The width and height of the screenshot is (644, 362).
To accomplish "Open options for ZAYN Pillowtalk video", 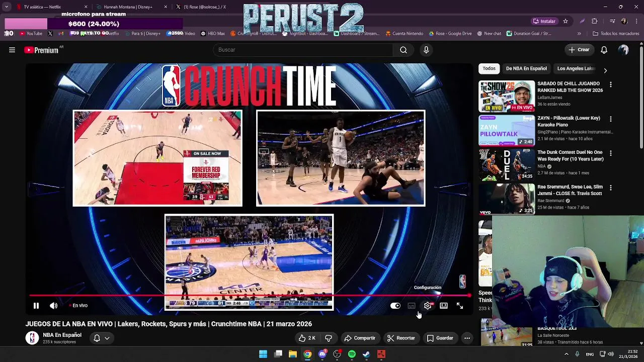I will [611, 119].
